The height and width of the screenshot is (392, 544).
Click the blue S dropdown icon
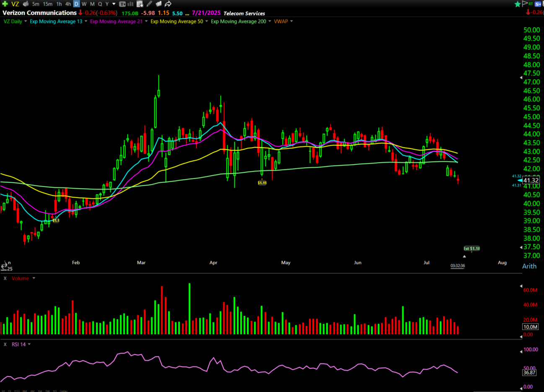coord(539,4)
